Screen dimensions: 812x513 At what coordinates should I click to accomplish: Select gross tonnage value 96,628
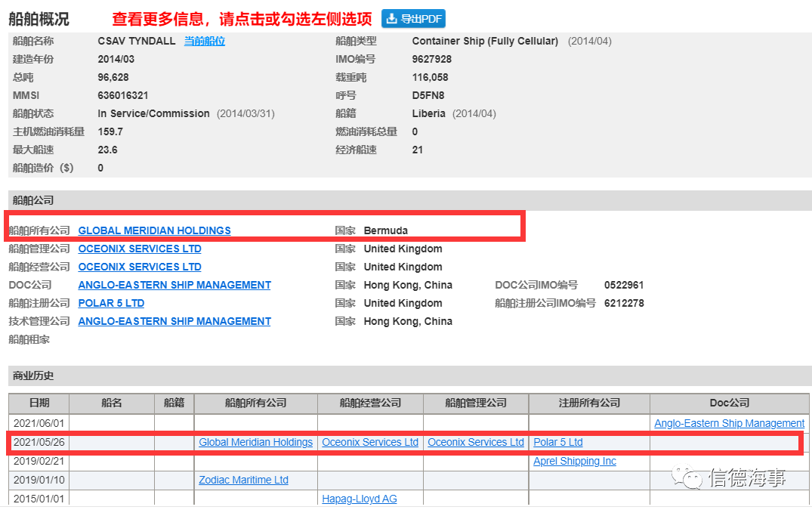click(x=113, y=77)
